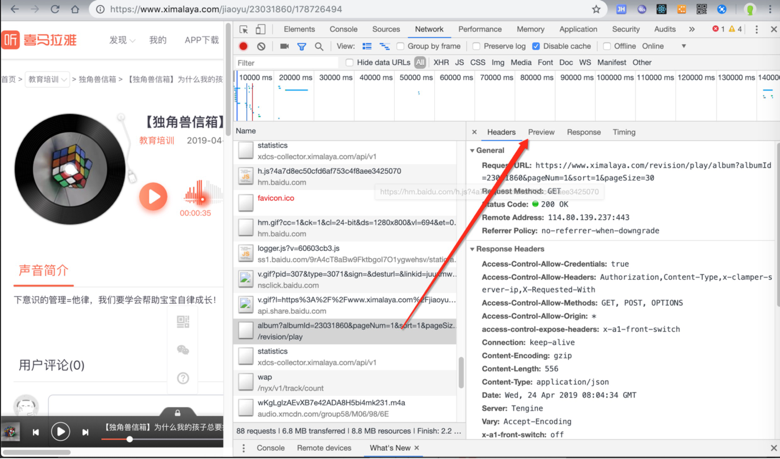Click APP下载 link in site header
780x459 pixels.
[x=201, y=40]
